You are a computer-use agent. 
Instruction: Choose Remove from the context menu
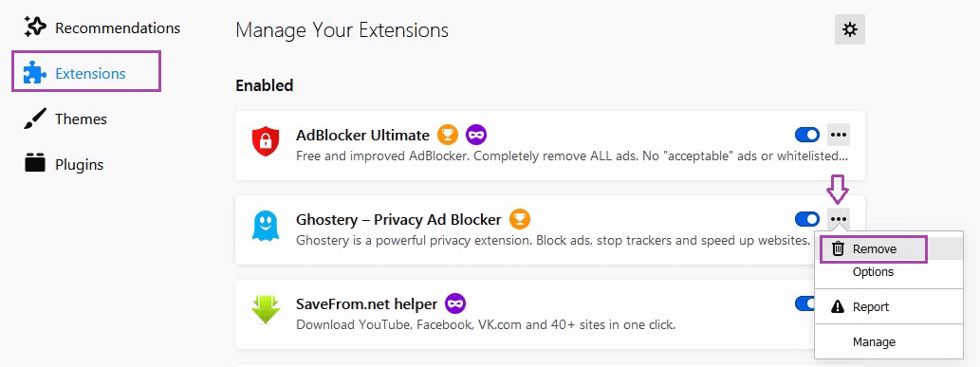874,249
